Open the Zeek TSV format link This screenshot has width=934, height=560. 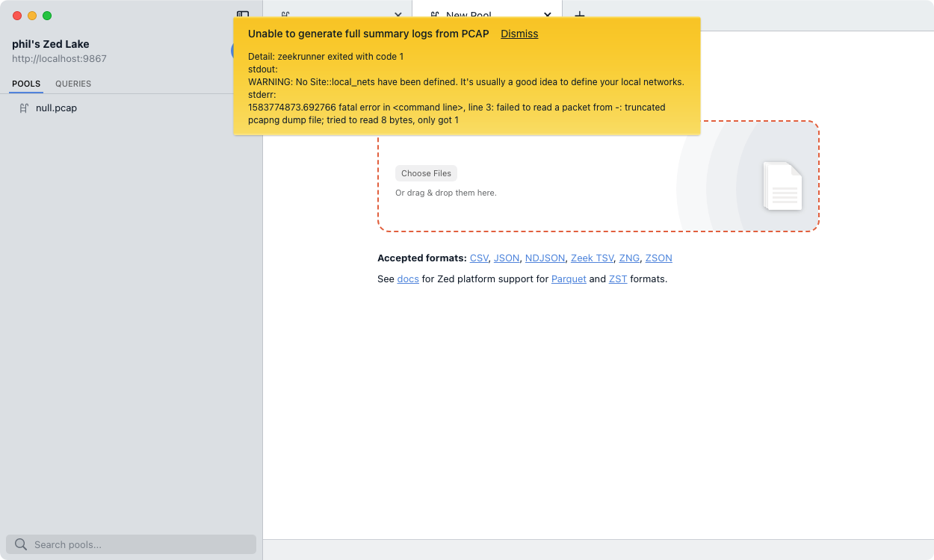(593, 258)
